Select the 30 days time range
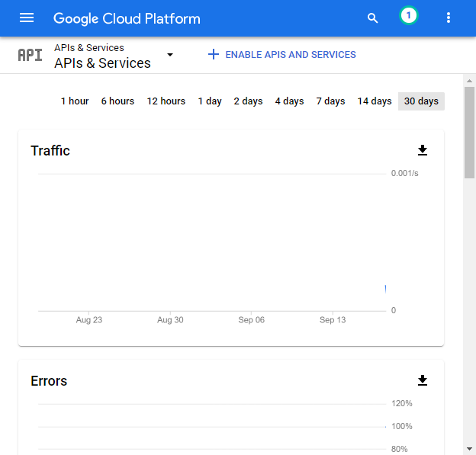 421,101
